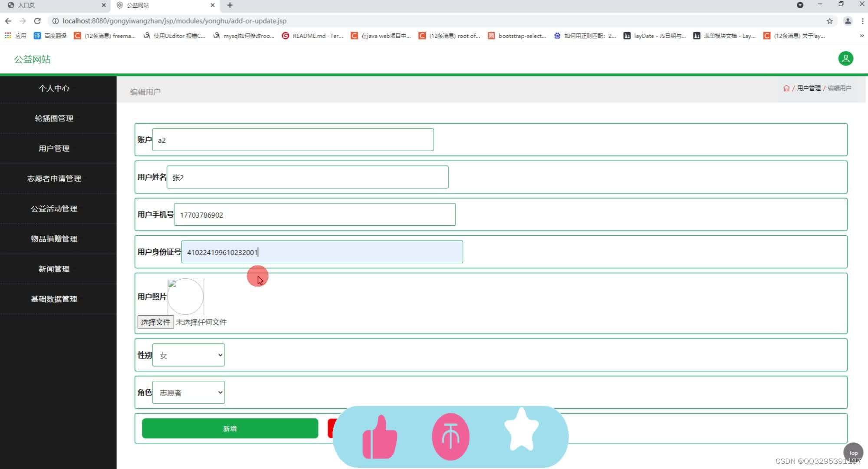Click the 账户 input field
The height and width of the screenshot is (469, 868).
(x=293, y=140)
